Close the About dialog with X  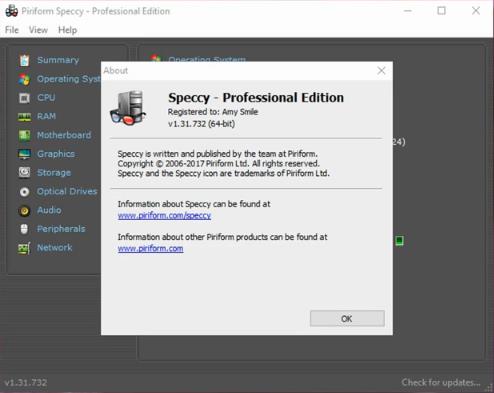click(x=381, y=70)
